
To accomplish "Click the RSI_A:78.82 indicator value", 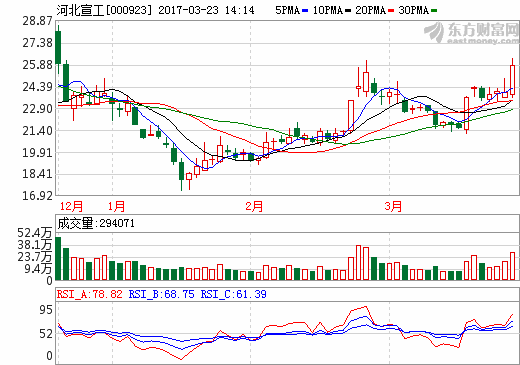I will 90,294.
